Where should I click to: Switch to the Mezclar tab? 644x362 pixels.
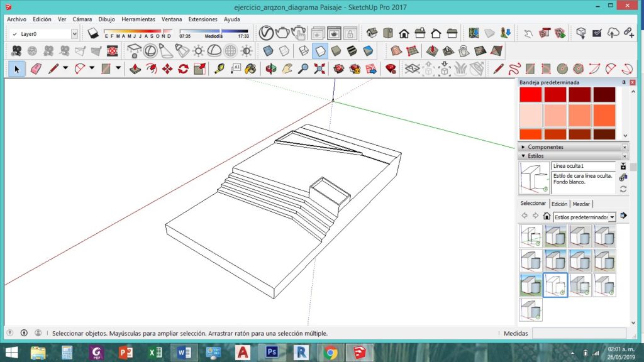(x=580, y=204)
